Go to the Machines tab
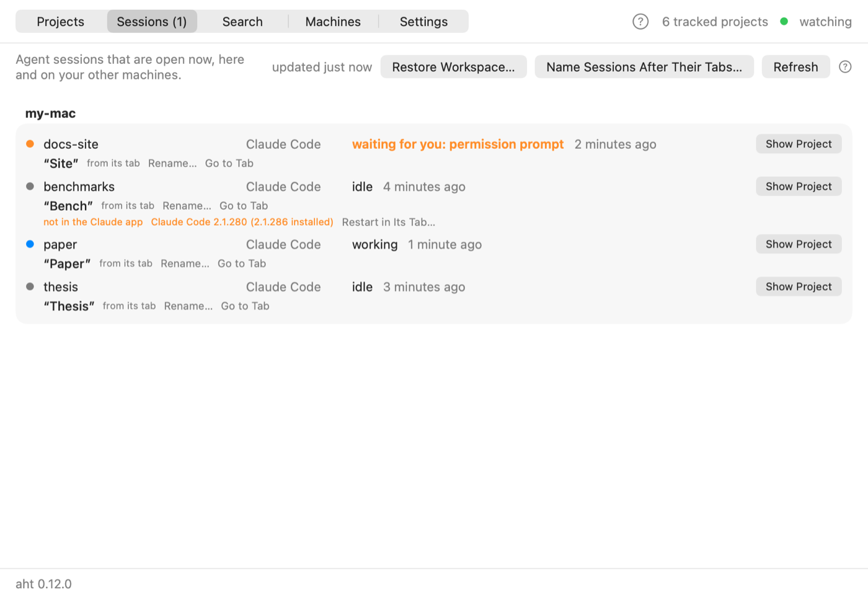 (x=333, y=22)
